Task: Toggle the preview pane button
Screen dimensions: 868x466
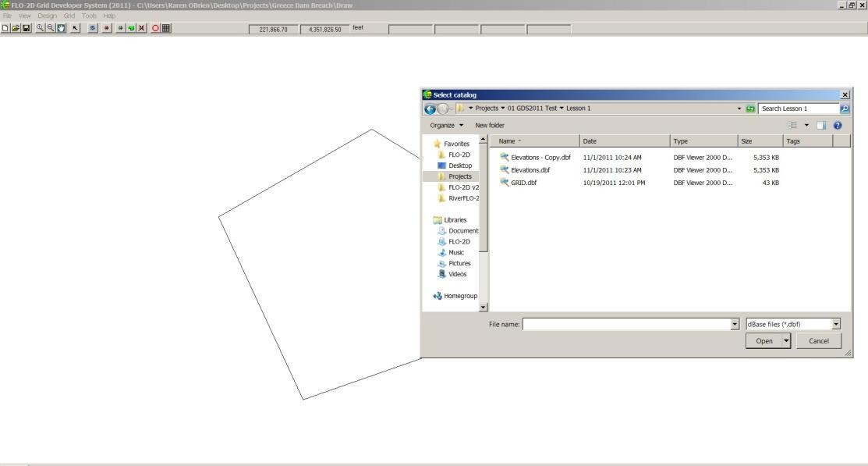Action: [821, 125]
